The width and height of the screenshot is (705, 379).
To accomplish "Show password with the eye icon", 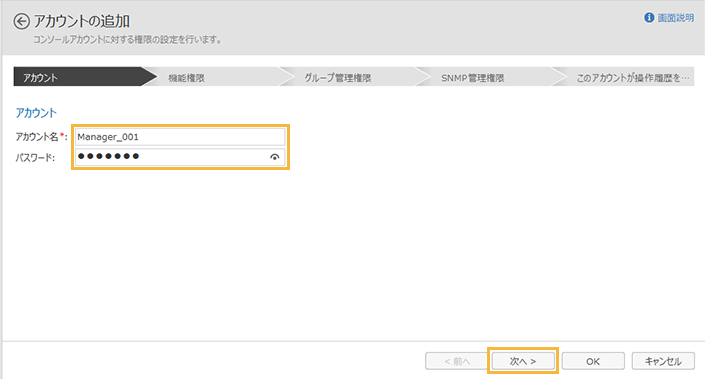I will pos(274,157).
